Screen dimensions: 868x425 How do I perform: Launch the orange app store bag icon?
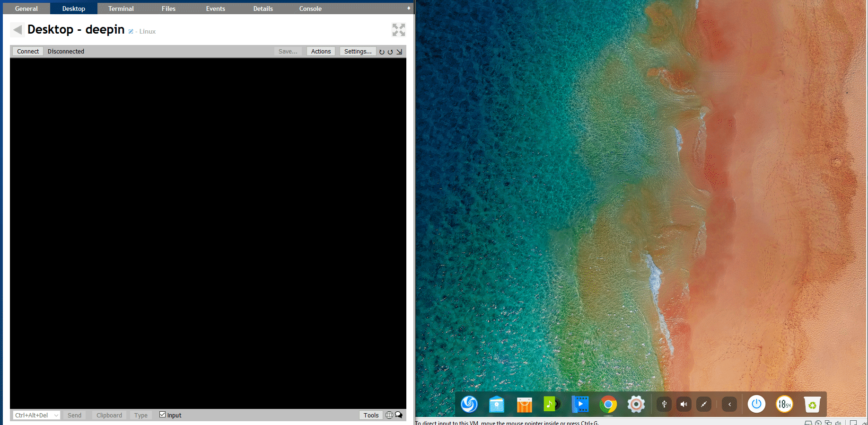coord(525,405)
